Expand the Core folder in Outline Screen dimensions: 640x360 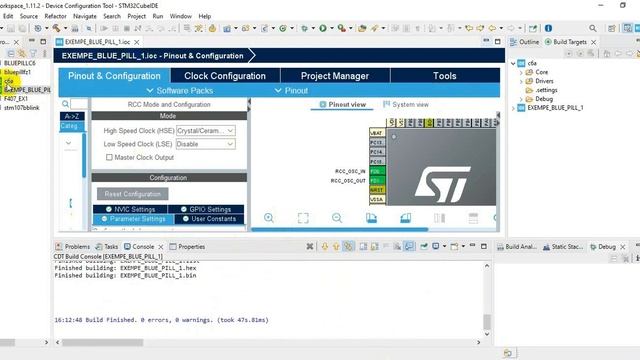point(521,72)
